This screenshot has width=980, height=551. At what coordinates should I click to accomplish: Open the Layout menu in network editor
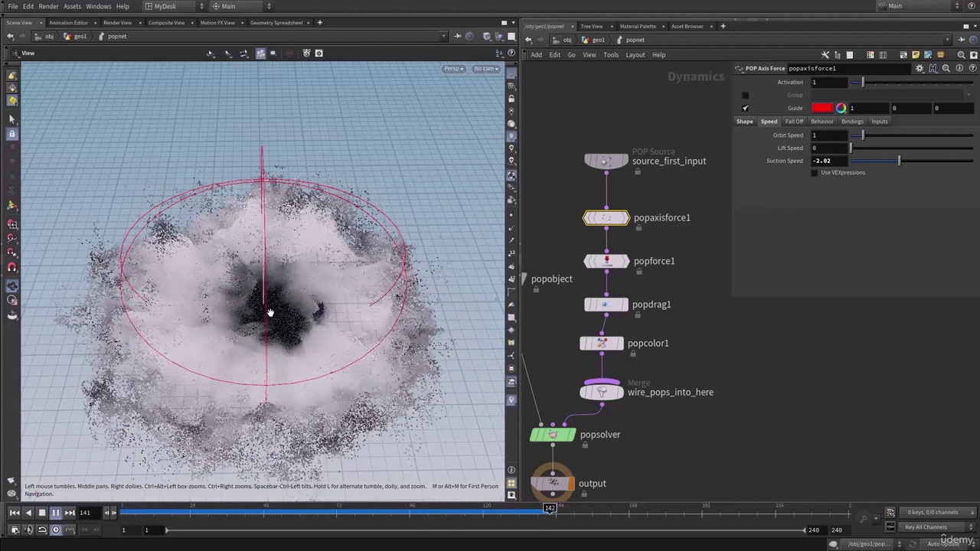coord(635,55)
